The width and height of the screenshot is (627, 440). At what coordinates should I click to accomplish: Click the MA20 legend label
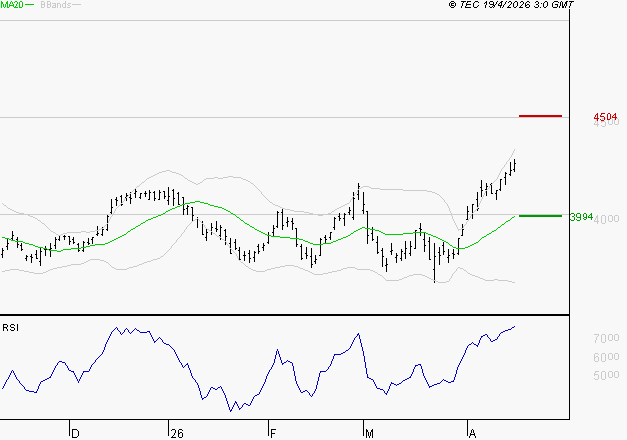tap(12, 5)
